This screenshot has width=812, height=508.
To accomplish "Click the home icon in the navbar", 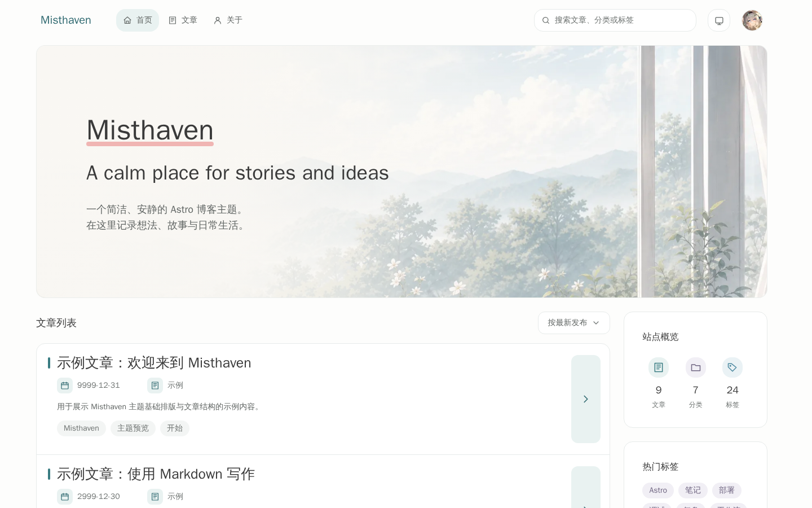I will point(127,20).
